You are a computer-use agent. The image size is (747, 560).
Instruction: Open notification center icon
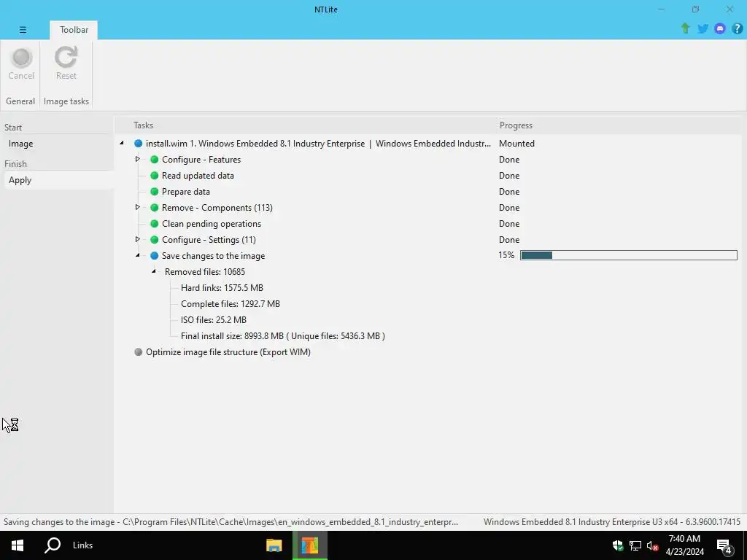724,546
